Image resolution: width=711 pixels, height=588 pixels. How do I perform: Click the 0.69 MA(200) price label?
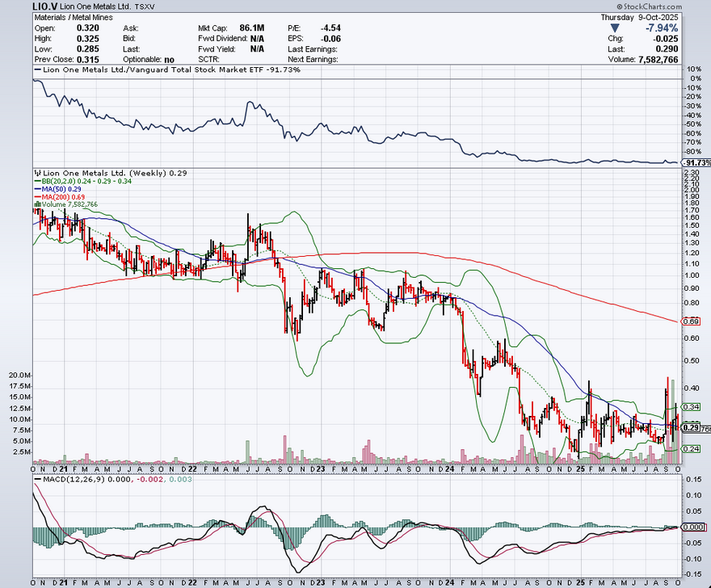(x=690, y=321)
